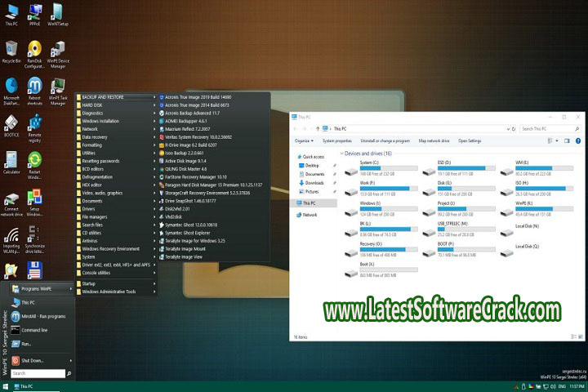Open Network in the navigation pane
The width and height of the screenshot is (588, 392).
click(x=310, y=215)
